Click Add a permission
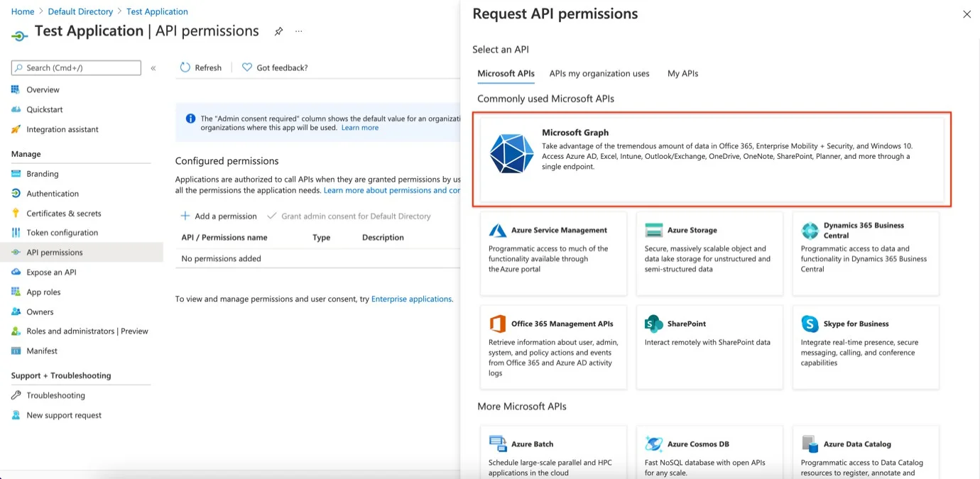980x479 pixels. coord(218,216)
